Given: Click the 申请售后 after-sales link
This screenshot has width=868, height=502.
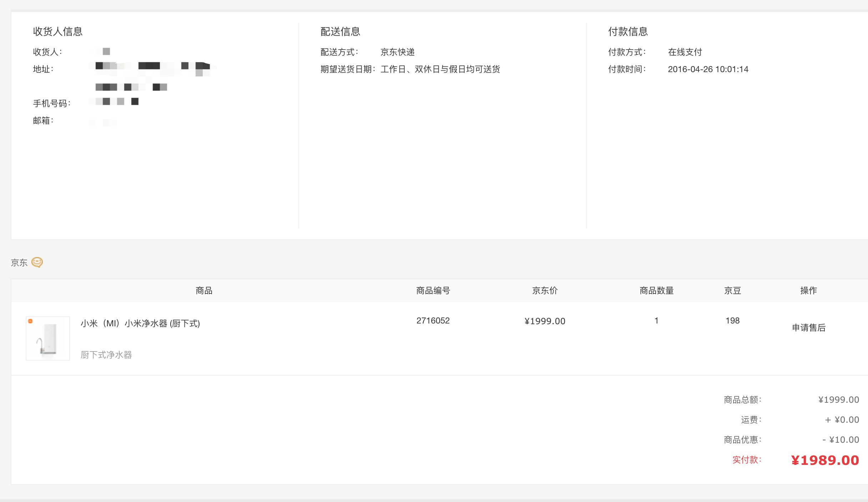Looking at the screenshot, I should pyautogui.click(x=809, y=328).
